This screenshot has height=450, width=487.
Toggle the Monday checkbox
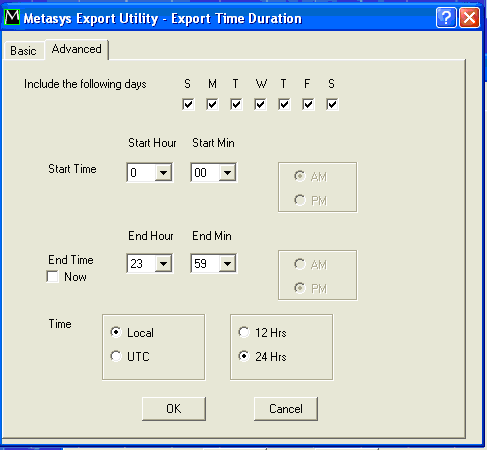pos(212,104)
